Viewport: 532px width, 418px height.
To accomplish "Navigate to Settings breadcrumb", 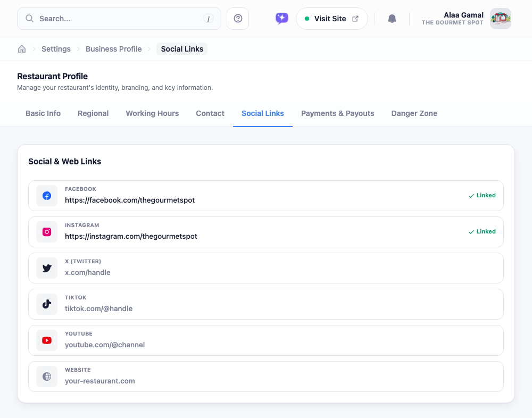I will [x=56, y=49].
